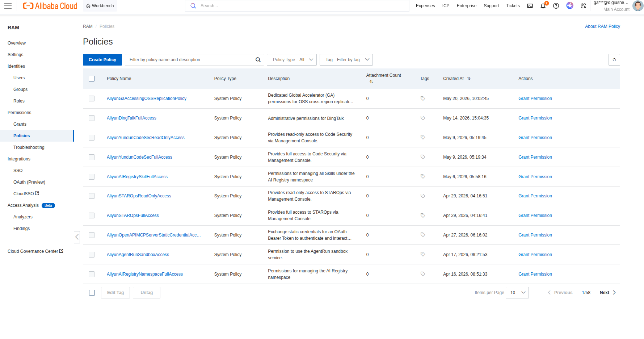The height and width of the screenshot is (339, 644).
Task: Open AliyunAgentRunSandboxAccess policy link
Action: point(138,255)
